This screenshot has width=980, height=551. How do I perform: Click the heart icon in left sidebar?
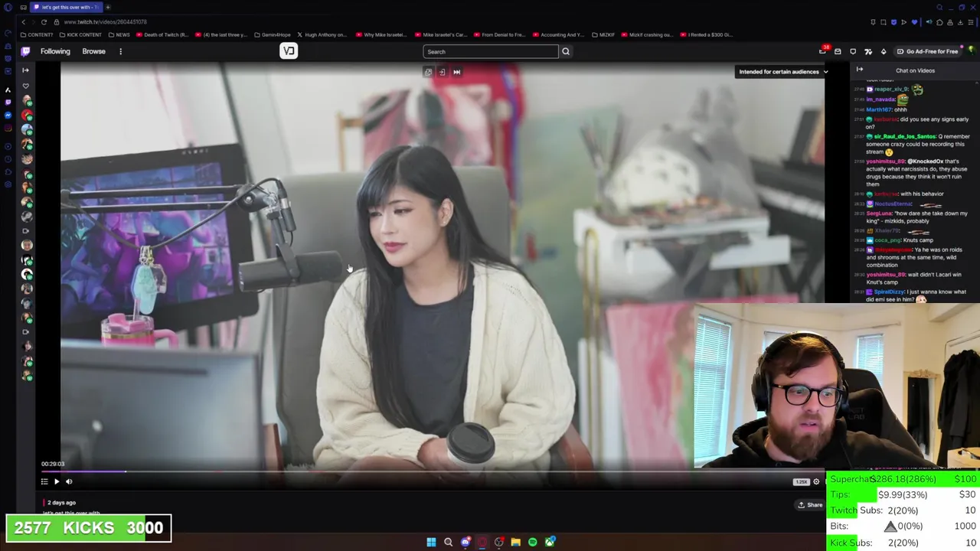[25, 86]
